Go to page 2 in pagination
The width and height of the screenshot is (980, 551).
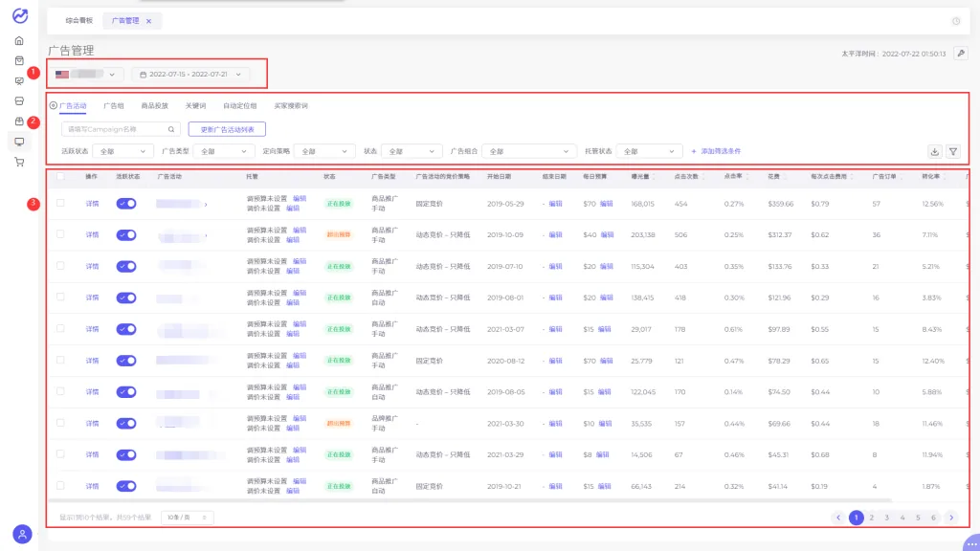(x=871, y=518)
